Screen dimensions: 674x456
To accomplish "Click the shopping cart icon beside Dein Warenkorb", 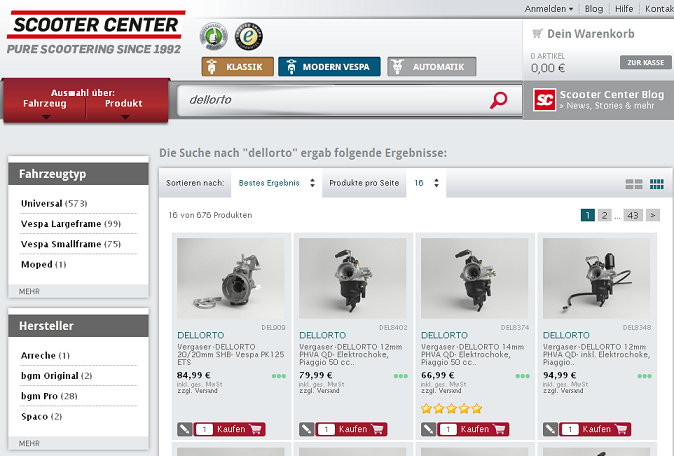I will 537,34.
